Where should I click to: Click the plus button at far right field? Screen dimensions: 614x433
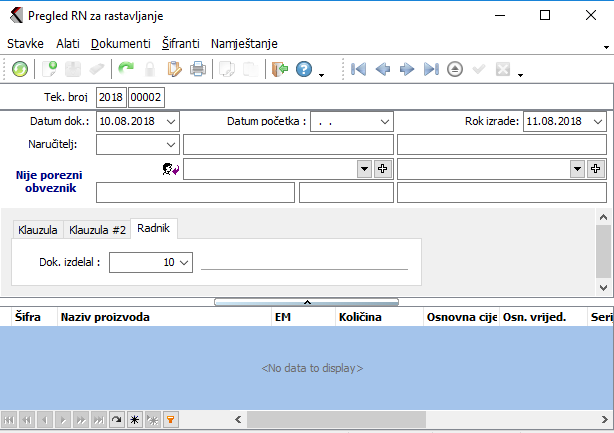pos(596,169)
